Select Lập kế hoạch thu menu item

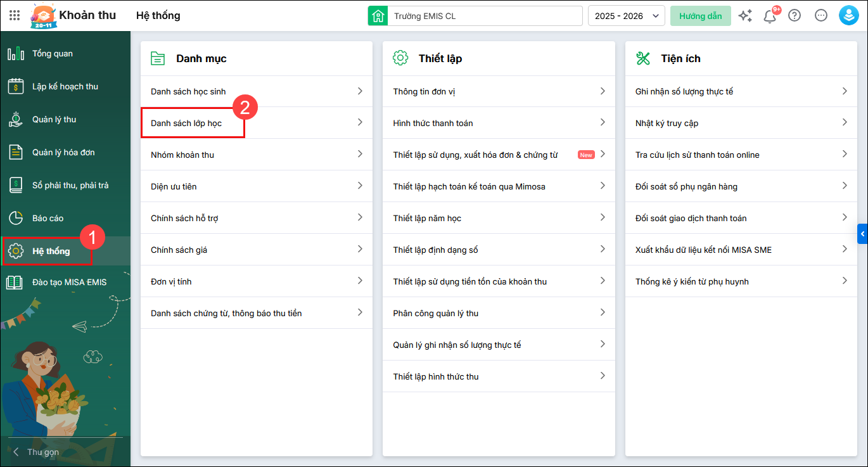pos(65,86)
